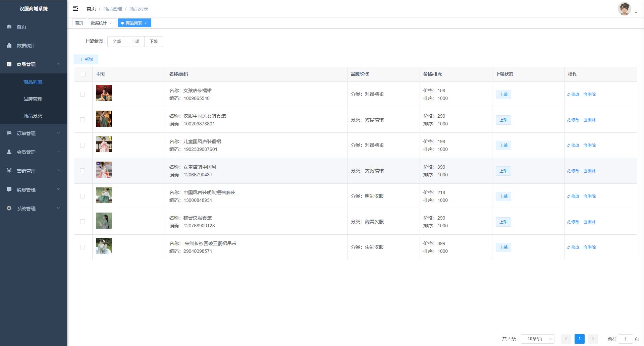The width and height of the screenshot is (644, 346).
Task: Select the checkbox for 中国风古装明制短袖套装 row
Action: pos(83,196)
